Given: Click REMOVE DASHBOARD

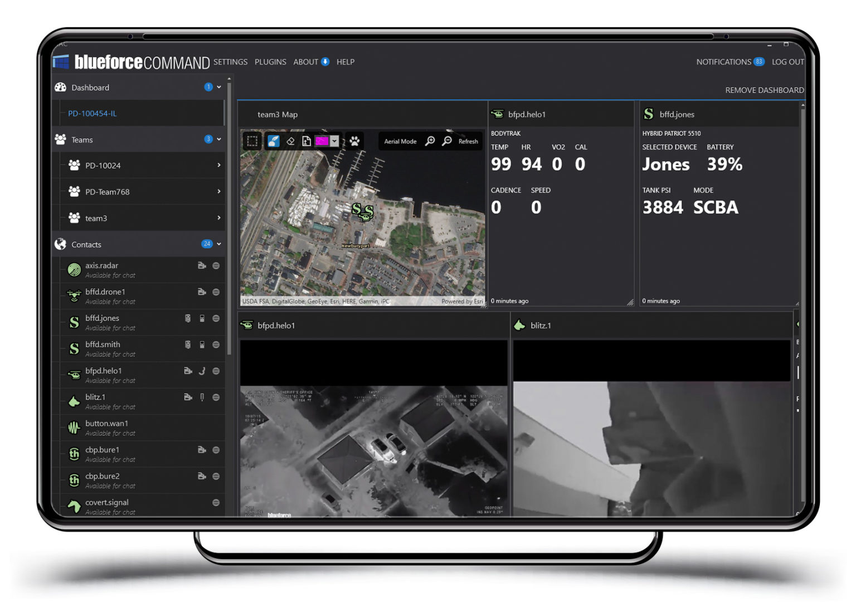Looking at the screenshot, I should tap(764, 90).
